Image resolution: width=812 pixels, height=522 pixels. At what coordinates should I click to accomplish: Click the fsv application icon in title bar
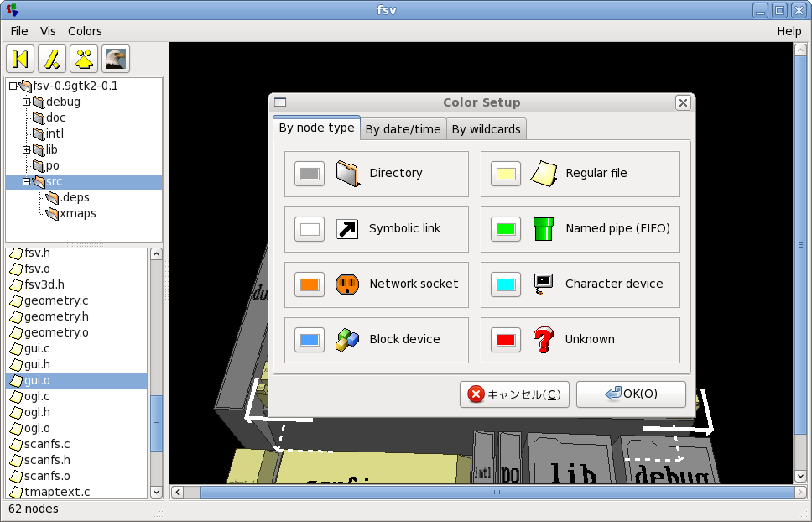point(12,10)
